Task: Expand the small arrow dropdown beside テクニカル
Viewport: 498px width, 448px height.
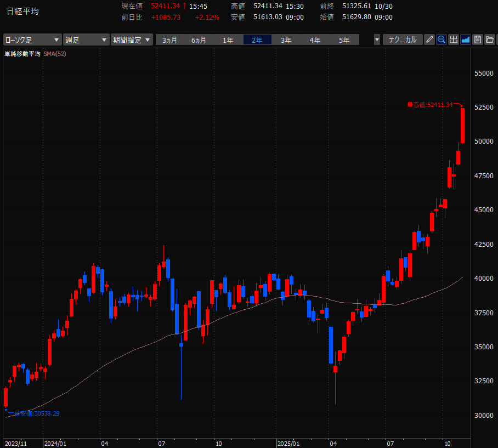Action: pyautogui.click(x=377, y=40)
